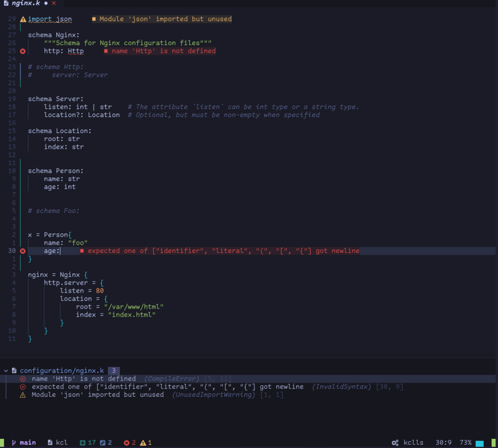The image size is (498, 448).
Task: Click the age: int attribute
Action: click(x=59, y=187)
